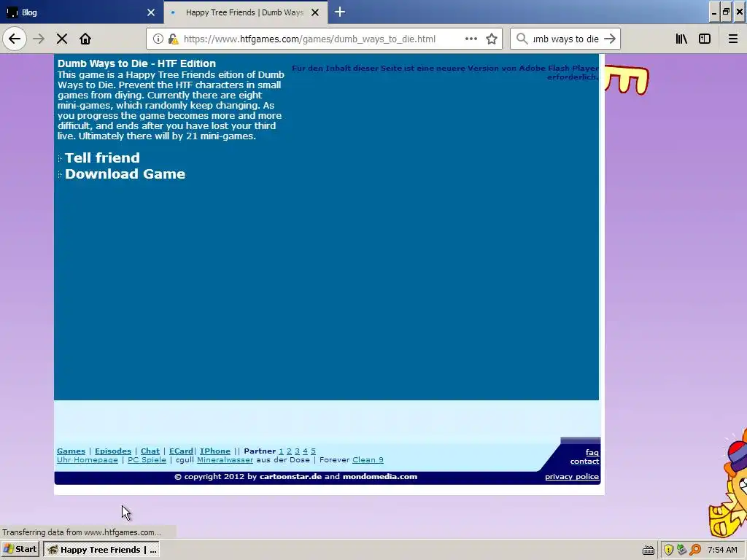747x560 pixels.
Task: Click Partner link number 5
Action: point(313,451)
